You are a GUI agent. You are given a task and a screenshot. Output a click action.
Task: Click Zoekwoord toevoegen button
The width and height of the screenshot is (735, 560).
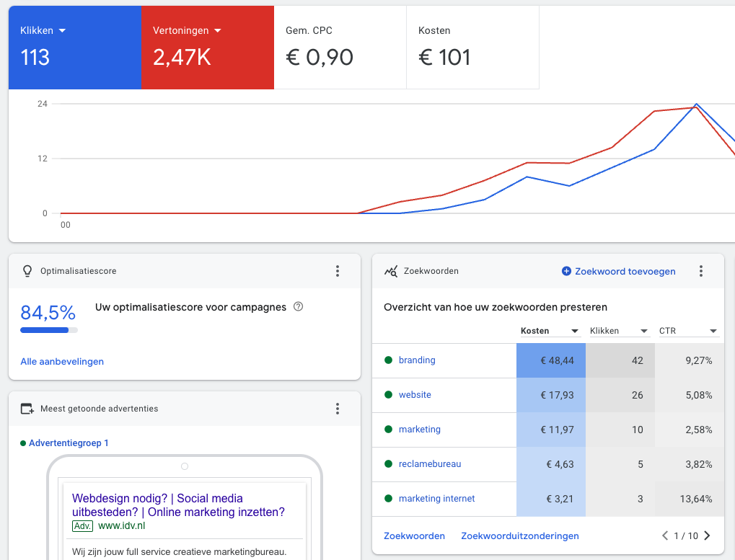tap(618, 271)
